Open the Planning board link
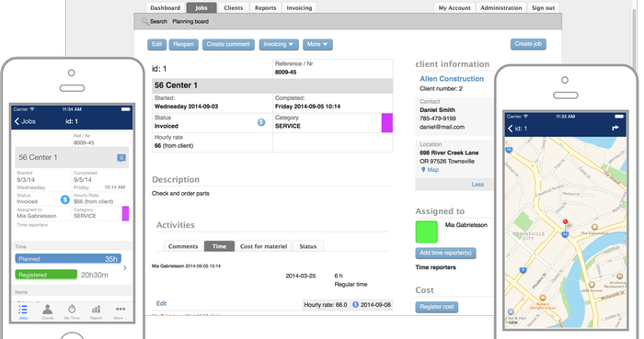This screenshot has width=644, height=339. click(x=190, y=21)
